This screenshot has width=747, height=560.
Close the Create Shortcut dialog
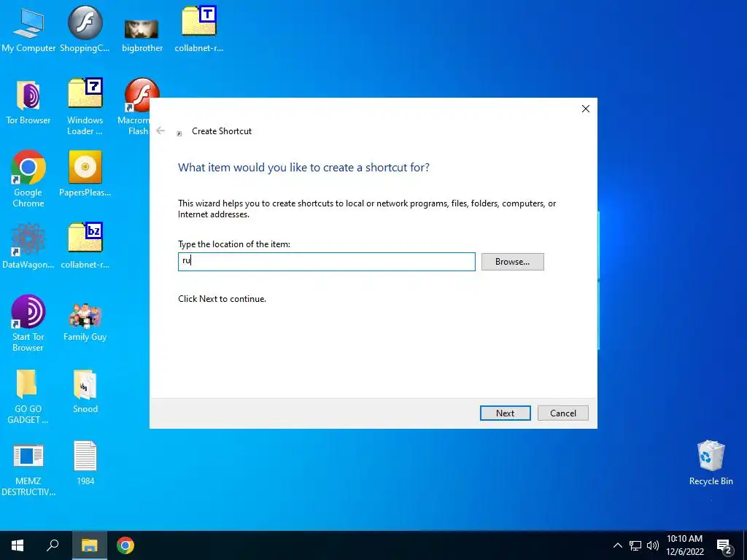point(586,109)
